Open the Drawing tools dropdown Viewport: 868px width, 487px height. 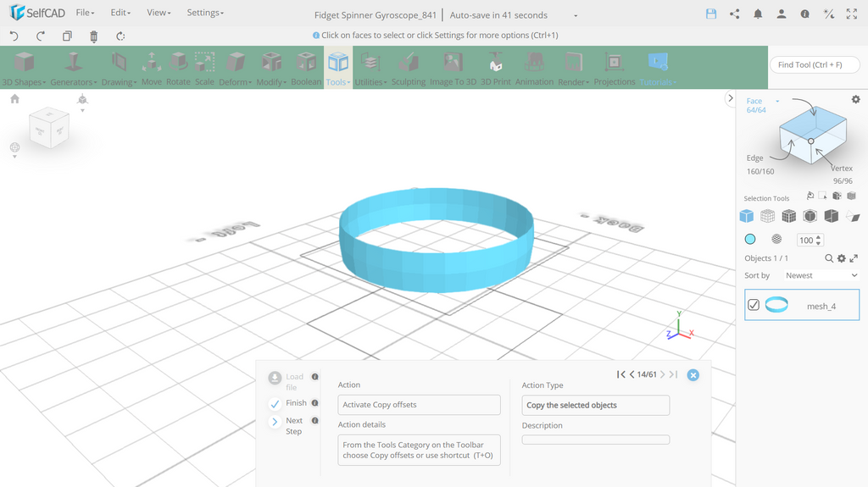[119, 68]
